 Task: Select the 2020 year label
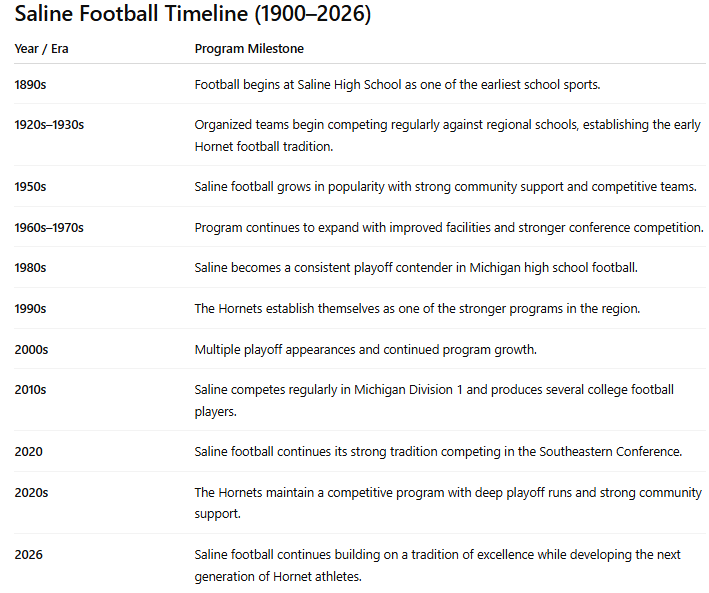pyautogui.click(x=28, y=451)
